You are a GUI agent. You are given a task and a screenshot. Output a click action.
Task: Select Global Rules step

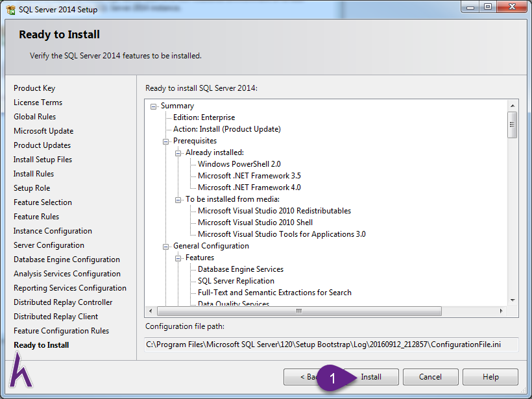(34, 117)
